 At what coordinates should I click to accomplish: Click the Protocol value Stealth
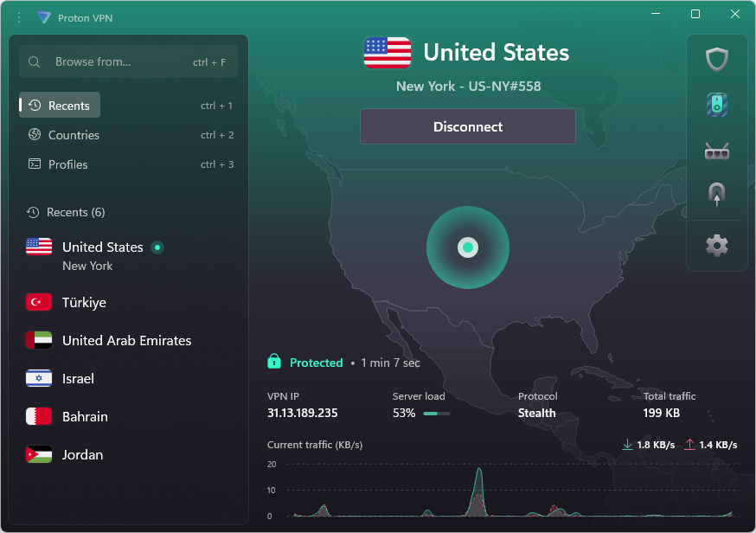[x=536, y=413]
